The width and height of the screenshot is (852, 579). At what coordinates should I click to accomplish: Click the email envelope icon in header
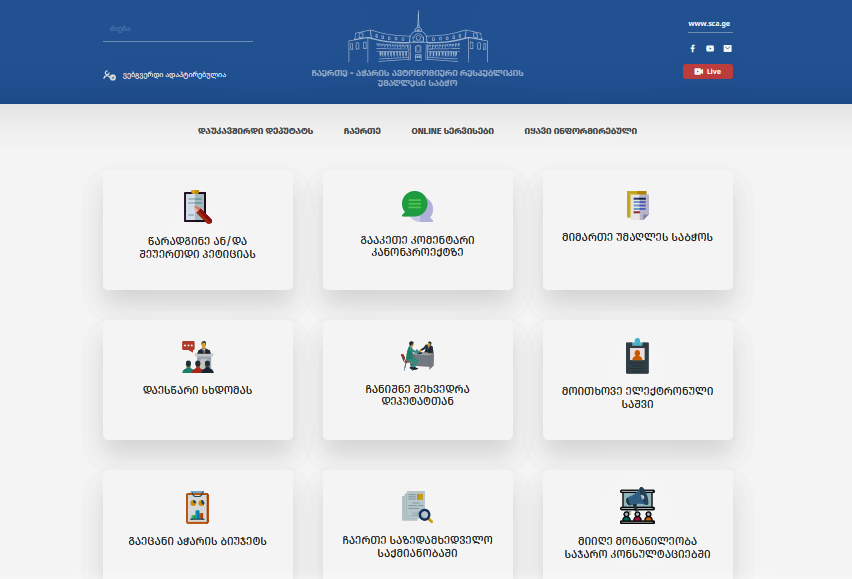point(728,48)
